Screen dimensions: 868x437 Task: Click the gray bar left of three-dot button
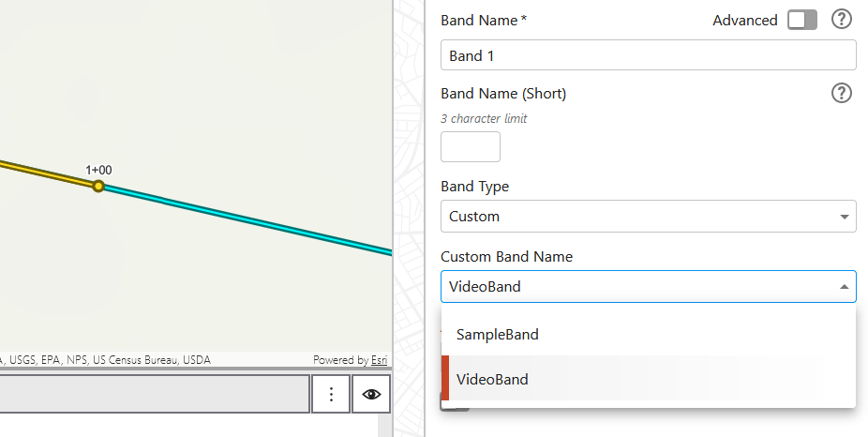[155, 395]
